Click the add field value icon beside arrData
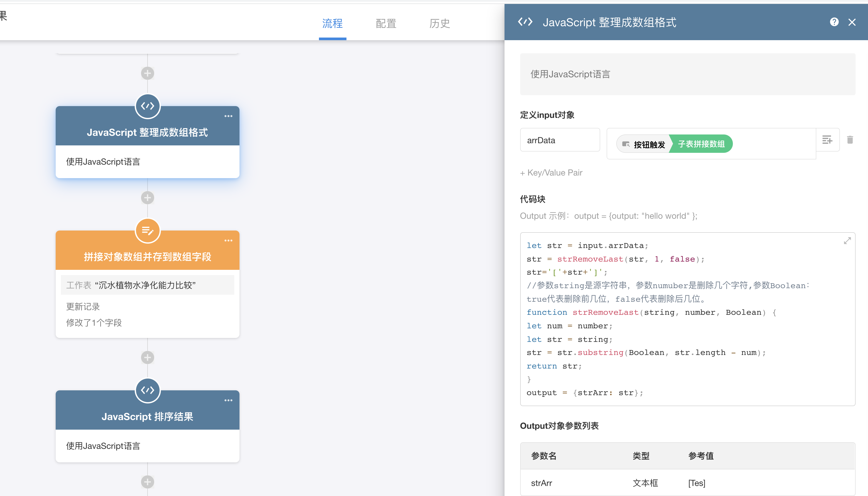The height and width of the screenshot is (496, 868). pos(827,140)
